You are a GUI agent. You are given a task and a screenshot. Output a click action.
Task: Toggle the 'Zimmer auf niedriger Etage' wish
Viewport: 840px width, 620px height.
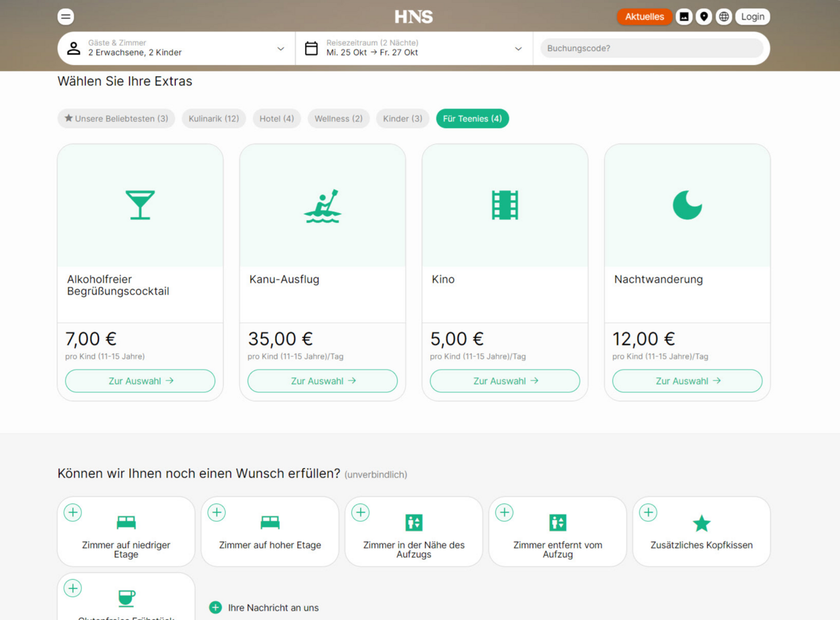pyautogui.click(x=73, y=513)
